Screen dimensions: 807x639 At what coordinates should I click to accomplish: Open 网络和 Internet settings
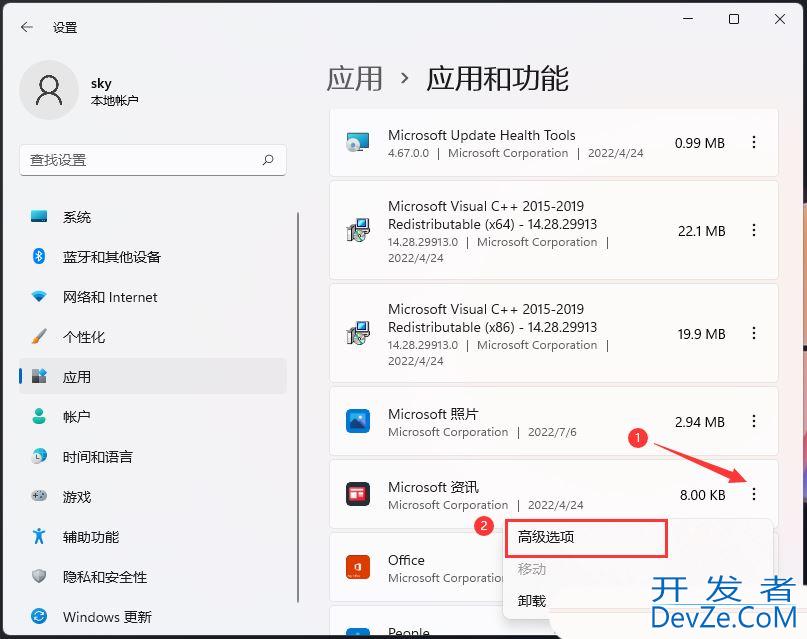point(153,297)
